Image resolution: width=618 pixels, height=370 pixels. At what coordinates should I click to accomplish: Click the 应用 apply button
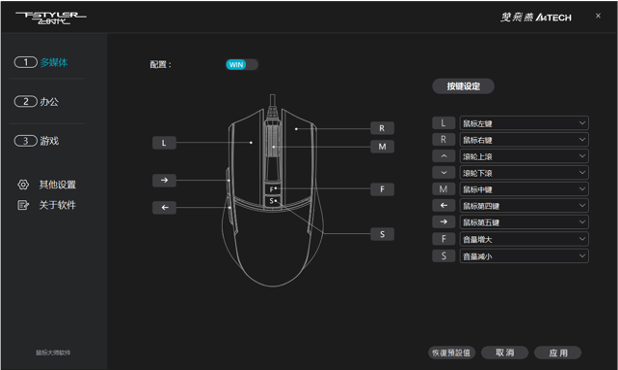(x=558, y=353)
